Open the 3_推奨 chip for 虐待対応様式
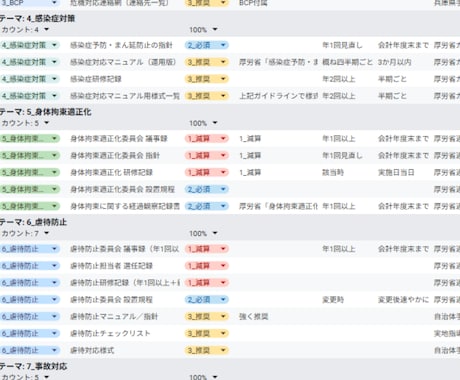Image resolution: width=460 pixels, height=380 pixels. [207, 350]
